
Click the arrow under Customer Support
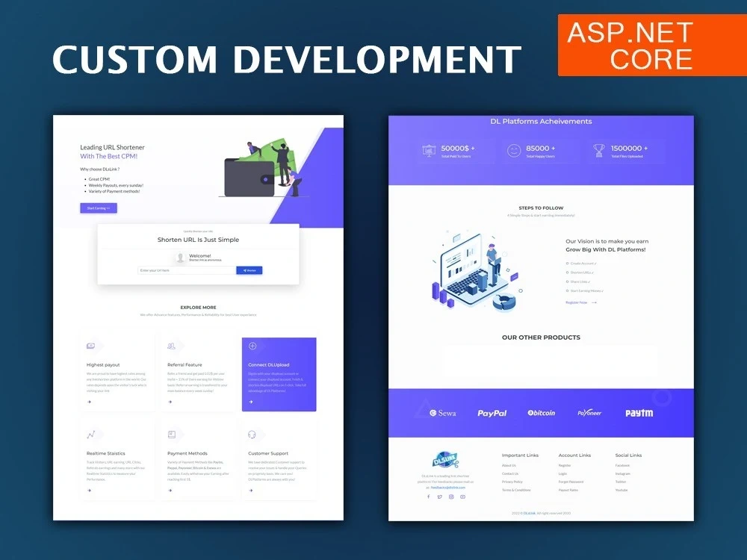point(251,491)
